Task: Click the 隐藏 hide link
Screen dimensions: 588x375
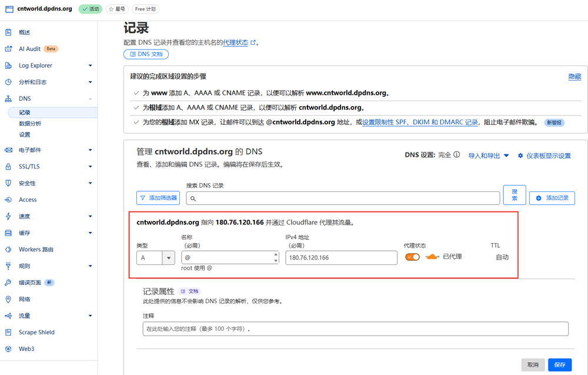Action: [x=574, y=77]
